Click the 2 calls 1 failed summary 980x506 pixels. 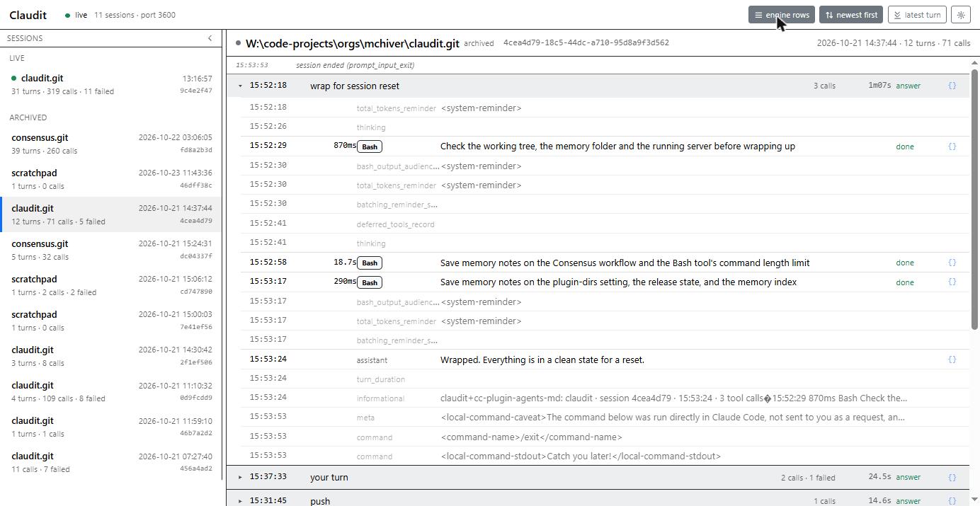pos(808,477)
